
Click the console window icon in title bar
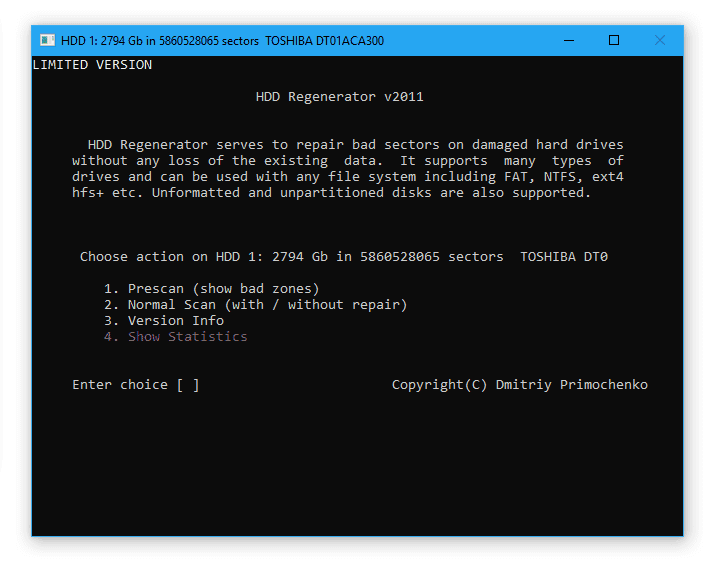click(47, 40)
